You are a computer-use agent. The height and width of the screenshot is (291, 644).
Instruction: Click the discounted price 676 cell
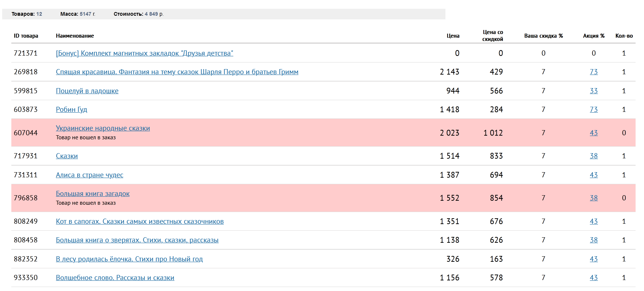(x=496, y=222)
